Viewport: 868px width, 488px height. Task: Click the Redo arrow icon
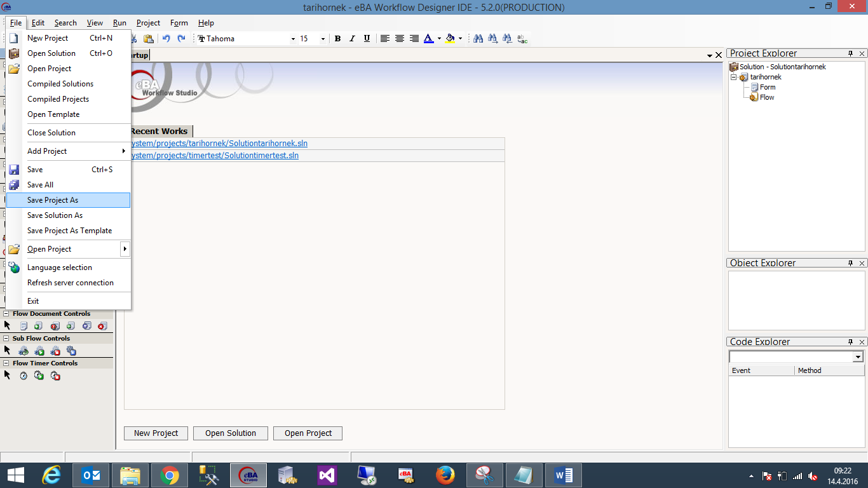pos(181,39)
